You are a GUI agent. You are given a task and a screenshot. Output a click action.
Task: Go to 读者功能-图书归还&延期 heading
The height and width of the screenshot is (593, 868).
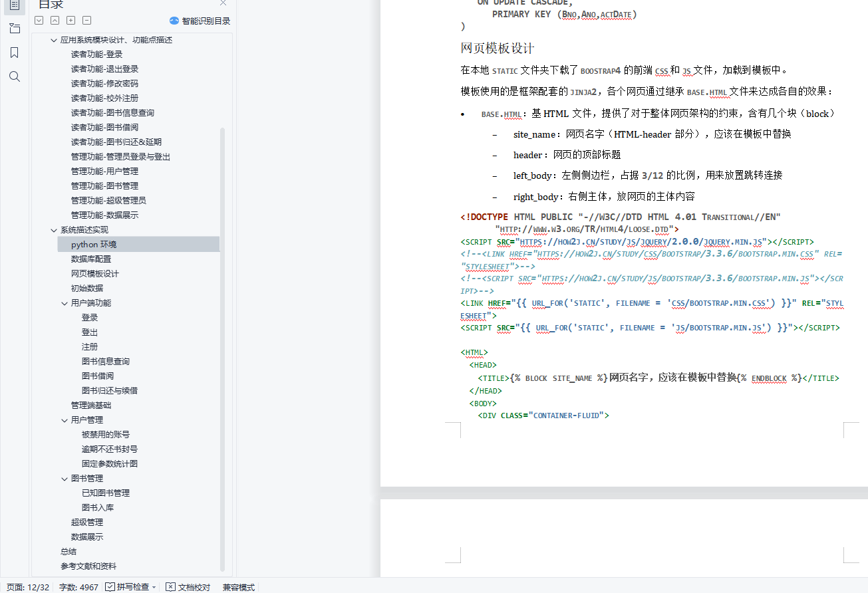click(116, 142)
